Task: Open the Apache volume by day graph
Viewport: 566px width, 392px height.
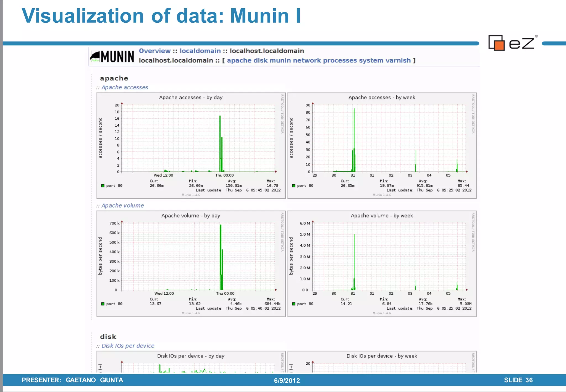Action: (191, 264)
